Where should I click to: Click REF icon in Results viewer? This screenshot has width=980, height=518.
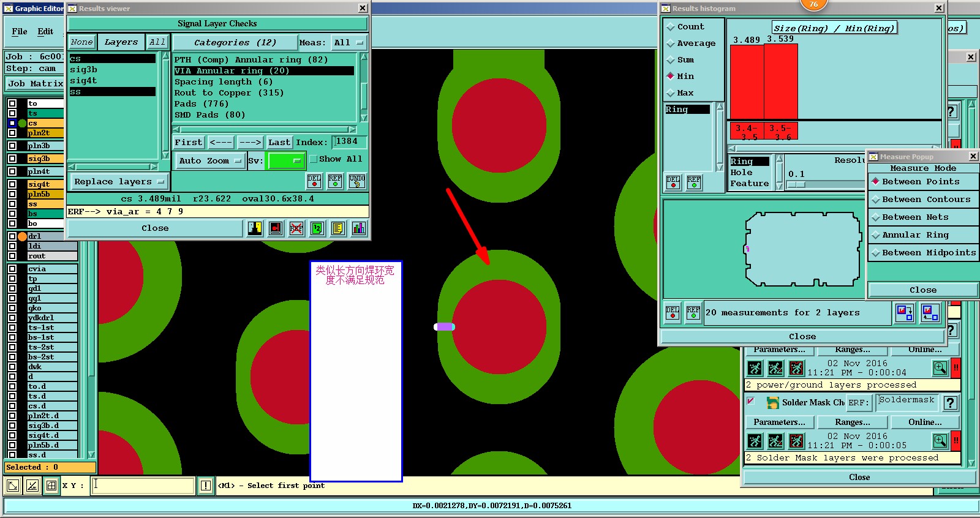335,181
